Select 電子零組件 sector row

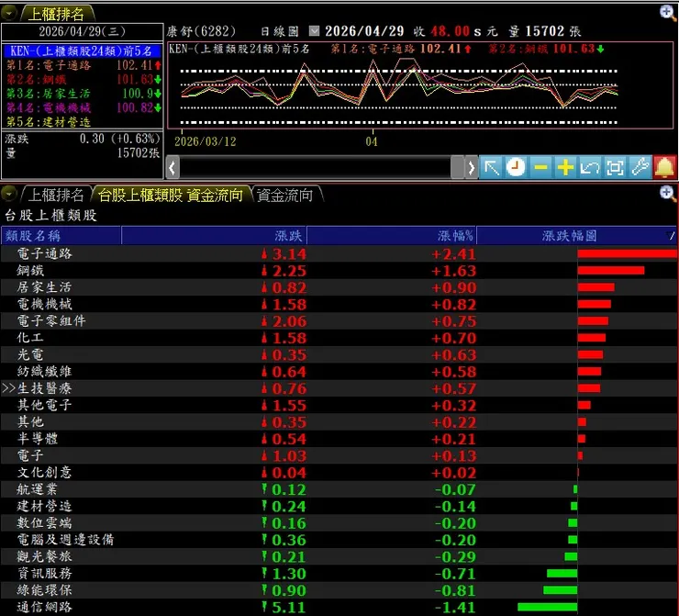339,321
